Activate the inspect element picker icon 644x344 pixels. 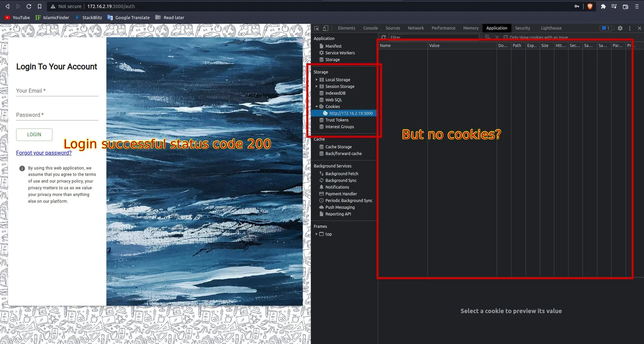click(317, 28)
